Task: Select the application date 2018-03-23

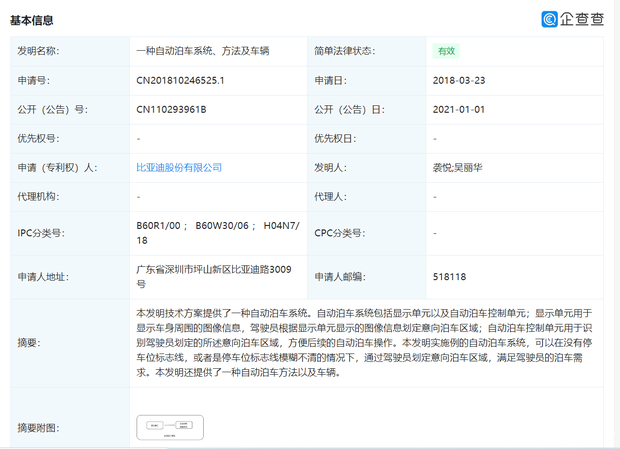Action: (459, 80)
